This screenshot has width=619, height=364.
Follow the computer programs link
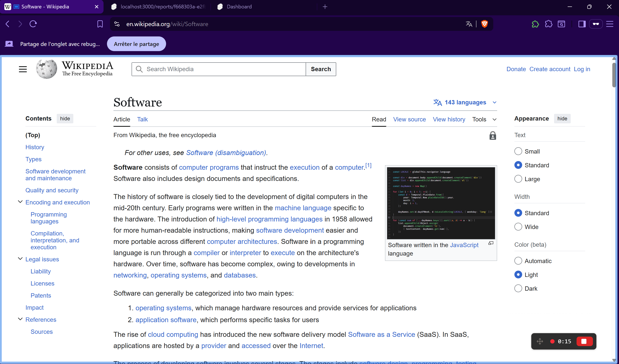(x=209, y=168)
